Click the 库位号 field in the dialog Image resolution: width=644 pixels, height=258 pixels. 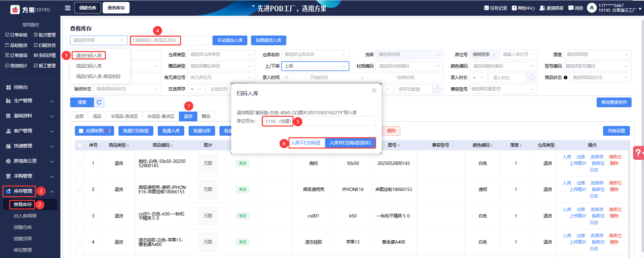click(x=318, y=121)
